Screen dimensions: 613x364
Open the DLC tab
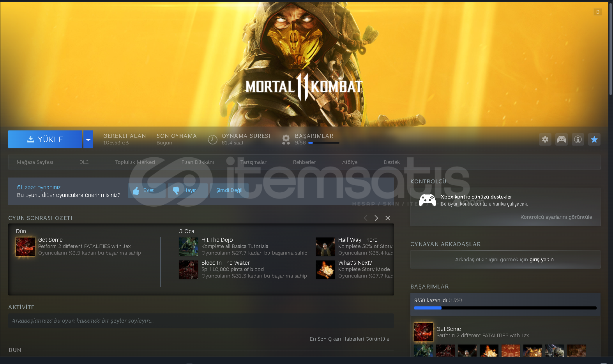[x=84, y=162]
